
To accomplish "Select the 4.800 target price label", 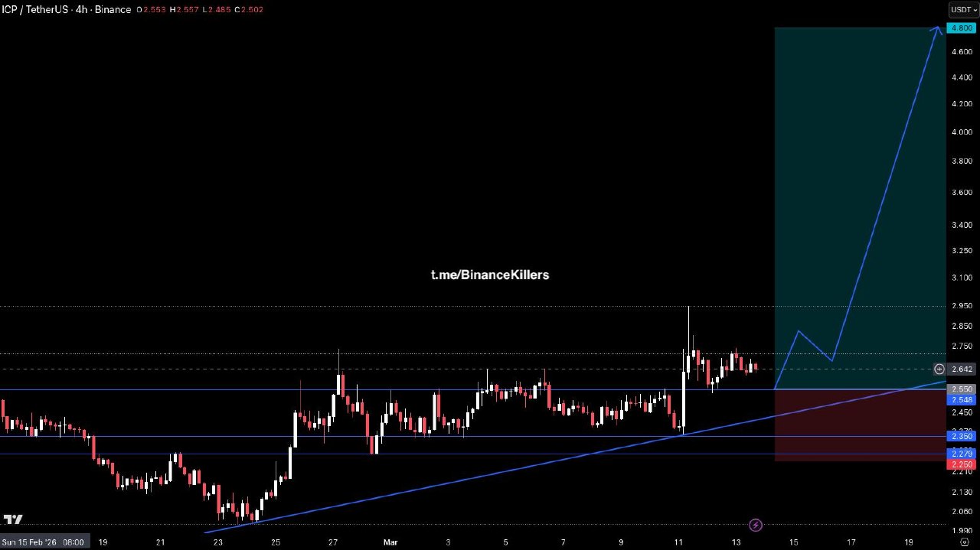I will point(961,28).
